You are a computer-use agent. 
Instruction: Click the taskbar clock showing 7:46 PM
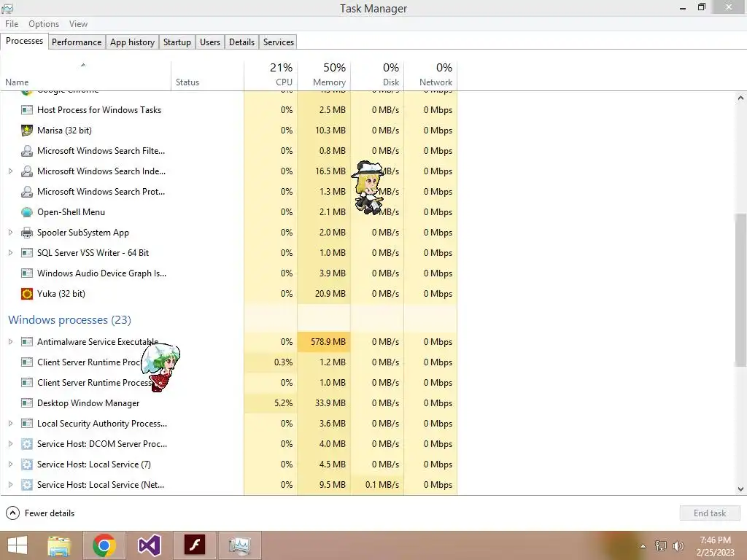(x=715, y=546)
